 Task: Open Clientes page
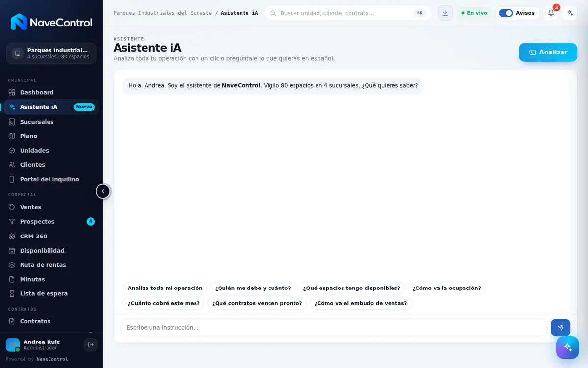click(51, 165)
